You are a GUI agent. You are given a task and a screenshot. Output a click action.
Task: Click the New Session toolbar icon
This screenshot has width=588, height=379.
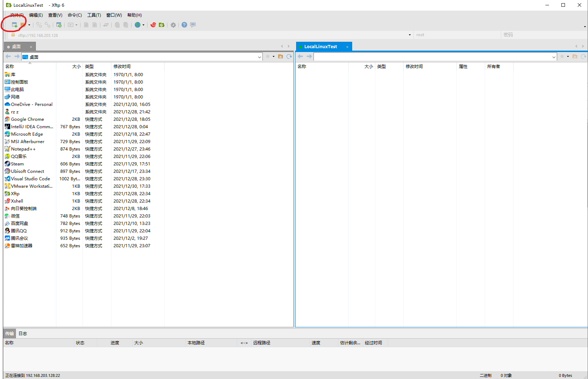coord(15,25)
